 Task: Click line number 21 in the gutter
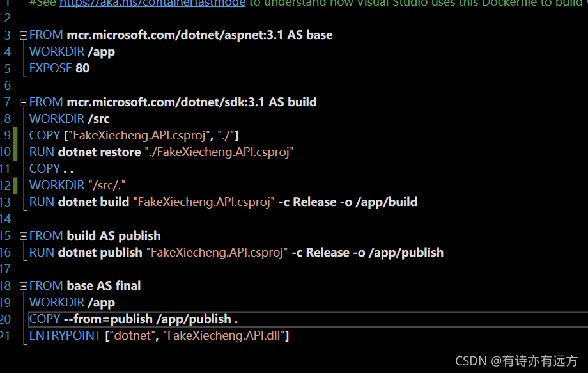(5, 336)
